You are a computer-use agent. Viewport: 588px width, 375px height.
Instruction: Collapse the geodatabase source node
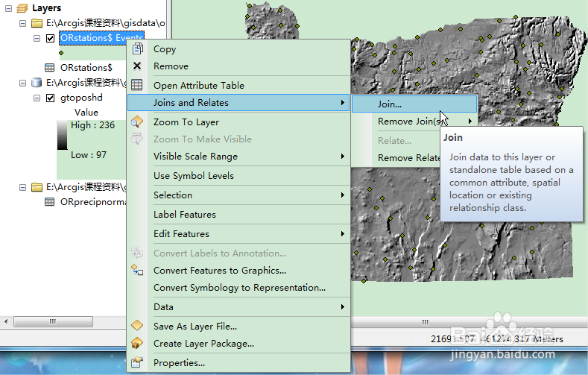click(x=23, y=83)
